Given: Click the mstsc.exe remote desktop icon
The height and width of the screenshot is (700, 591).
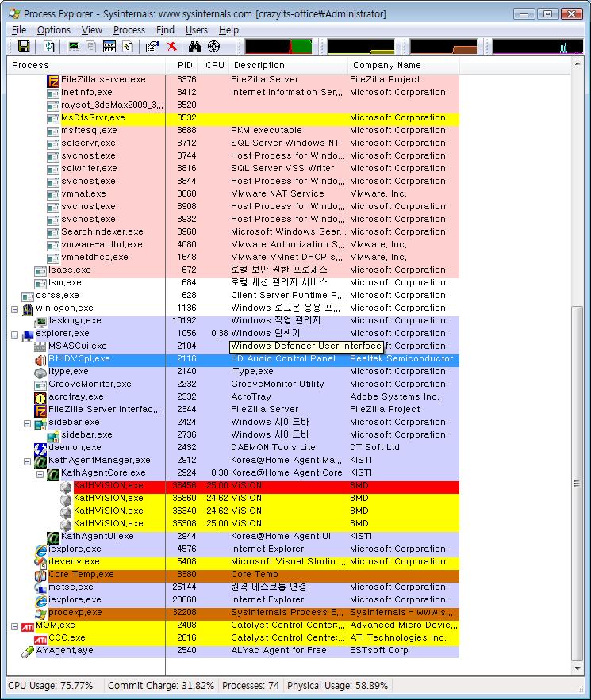Looking at the screenshot, I should 40,588.
